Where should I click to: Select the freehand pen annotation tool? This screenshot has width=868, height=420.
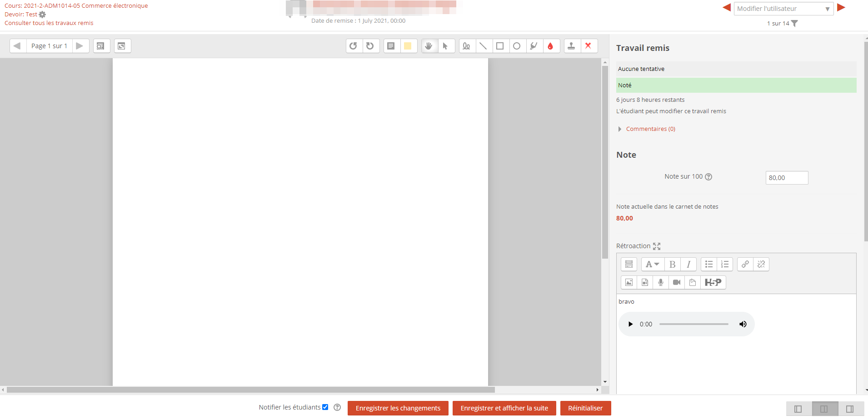click(x=466, y=46)
